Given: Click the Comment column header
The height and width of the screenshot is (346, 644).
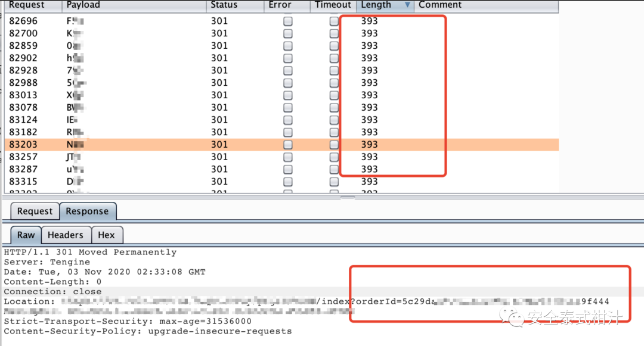Looking at the screenshot, I should (x=440, y=5).
